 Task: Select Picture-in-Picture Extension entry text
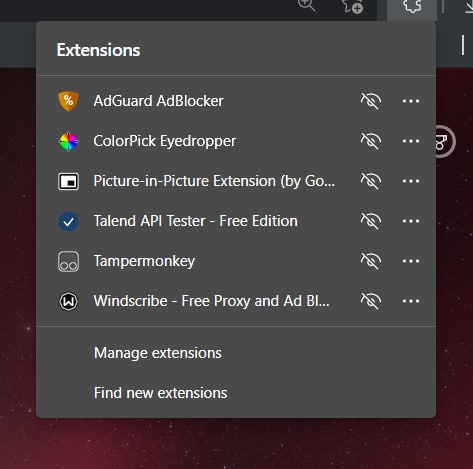pyautogui.click(x=214, y=181)
